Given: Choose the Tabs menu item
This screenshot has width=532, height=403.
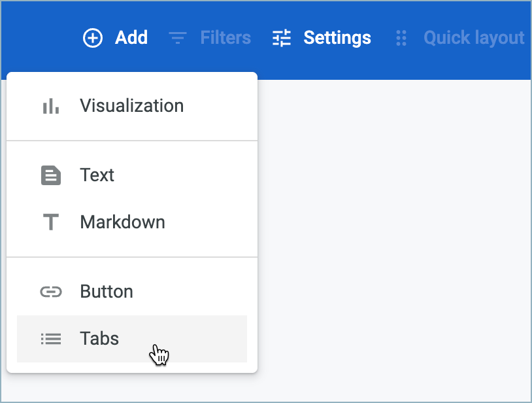Looking at the screenshot, I should [99, 339].
